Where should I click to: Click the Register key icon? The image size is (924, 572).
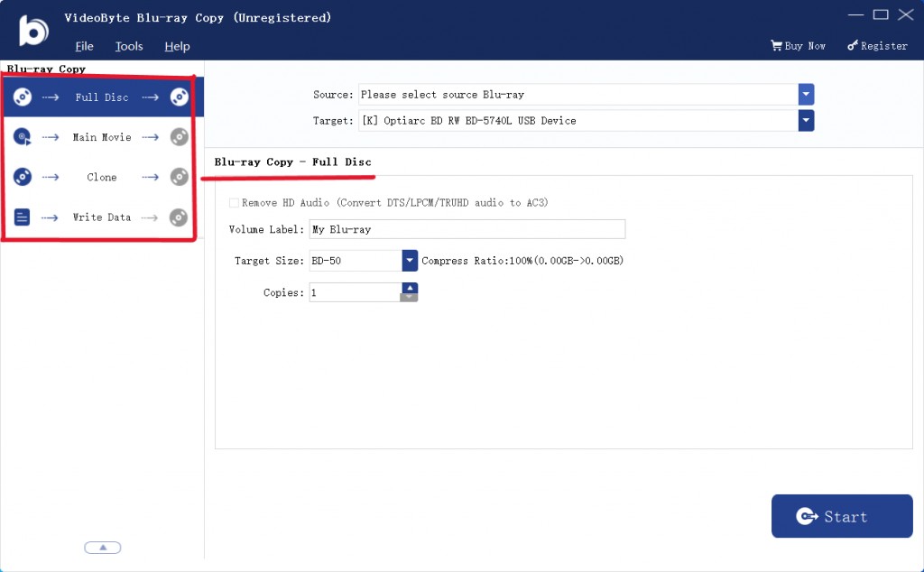852,45
